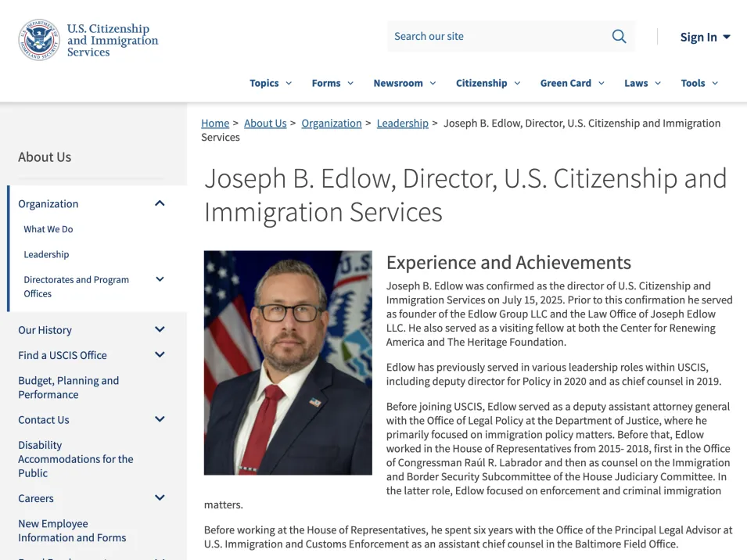Expand the Careers chevron
747x560 pixels.
pyautogui.click(x=160, y=498)
